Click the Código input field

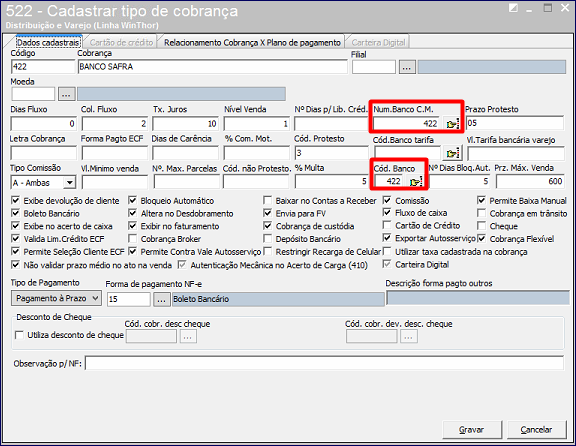tap(43, 67)
